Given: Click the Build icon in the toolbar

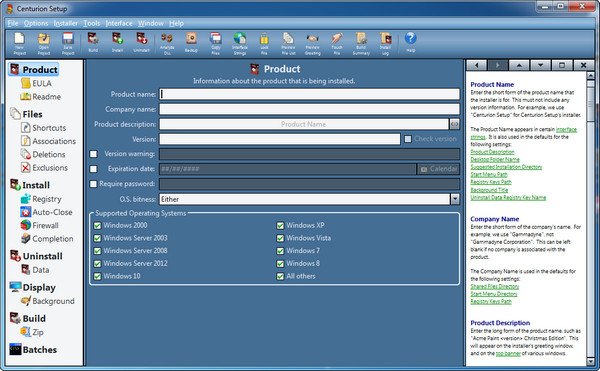Looking at the screenshot, I should [93, 42].
